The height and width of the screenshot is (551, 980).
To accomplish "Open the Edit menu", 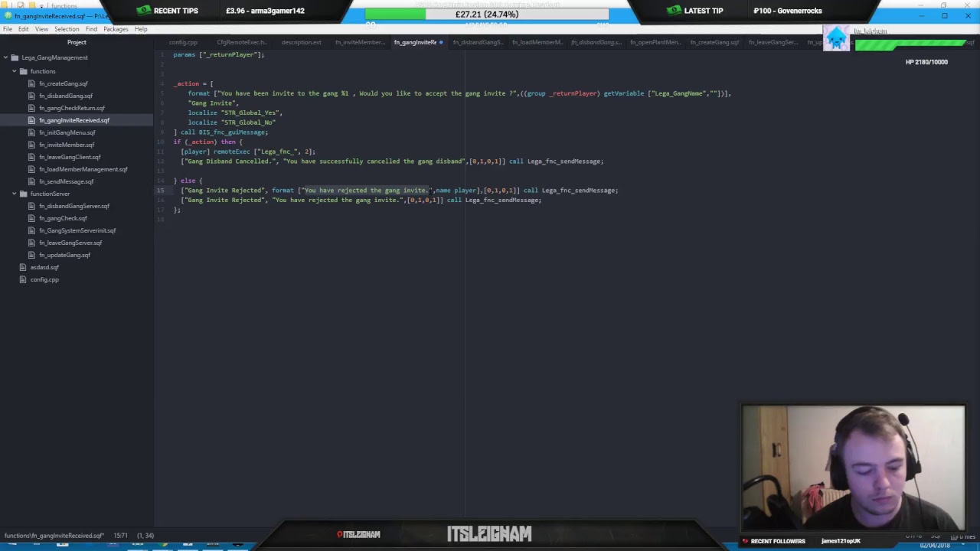I will 24,29.
